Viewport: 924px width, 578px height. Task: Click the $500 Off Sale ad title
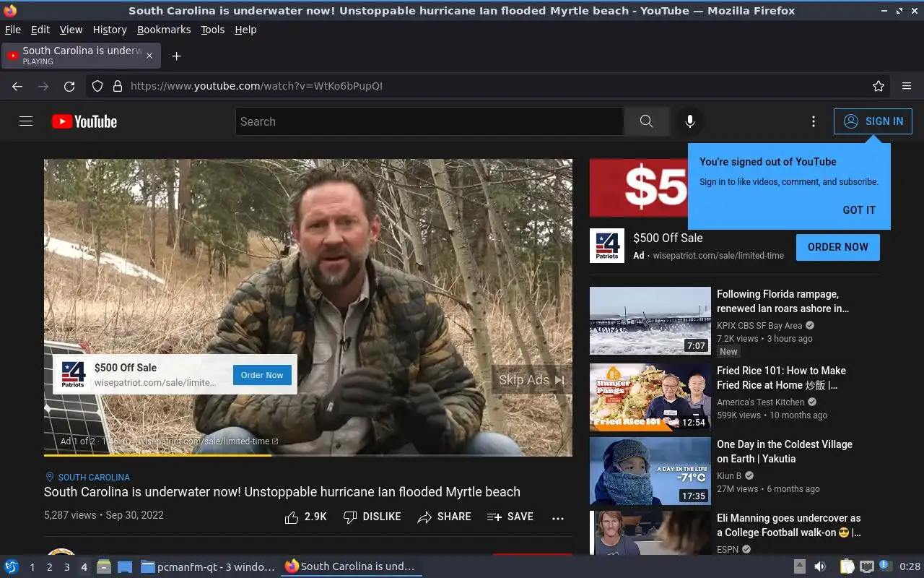point(668,238)
